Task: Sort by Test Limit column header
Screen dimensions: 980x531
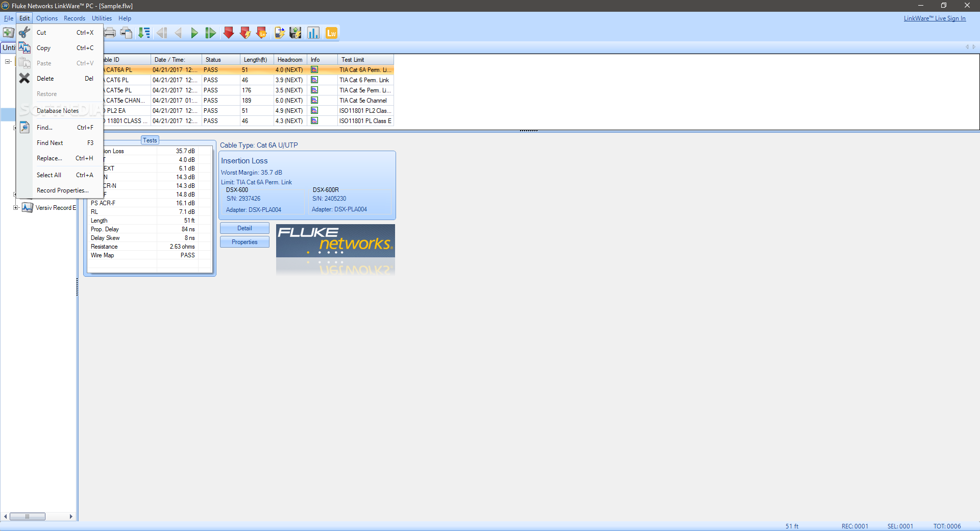Action: (x=365, y=60)
